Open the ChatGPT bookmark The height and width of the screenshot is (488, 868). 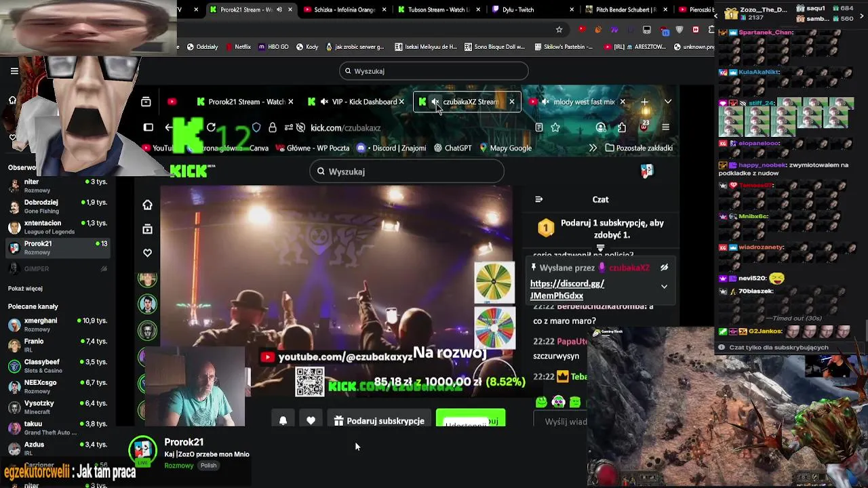click(x=452, y=148)
